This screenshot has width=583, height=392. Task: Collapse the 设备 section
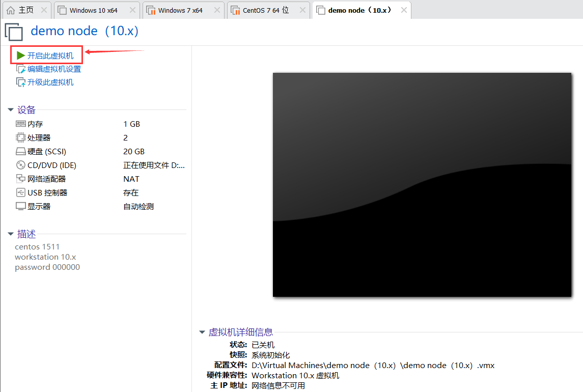click(11, 109)
